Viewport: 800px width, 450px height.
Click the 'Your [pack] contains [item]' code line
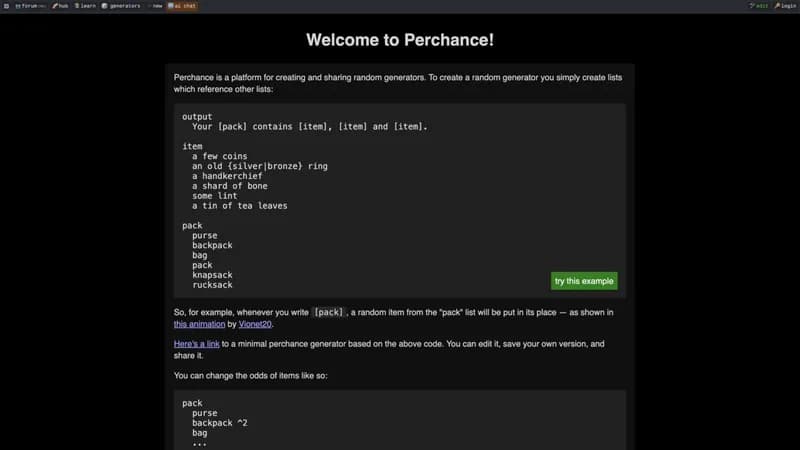tap(310, 127)
